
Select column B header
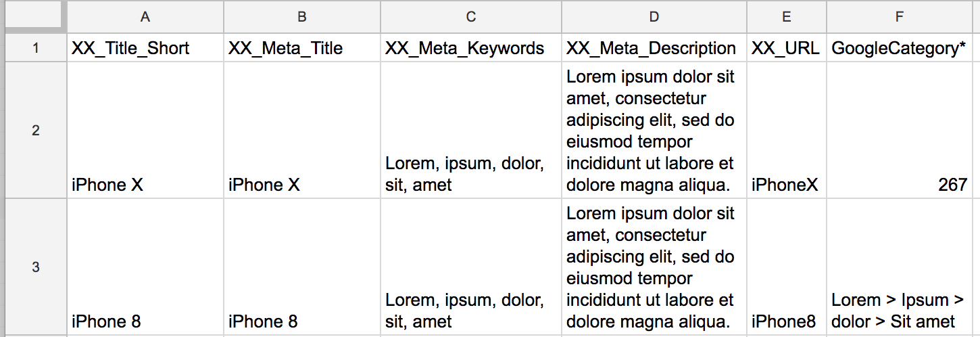pyautogui.click(x=301, y=17)
